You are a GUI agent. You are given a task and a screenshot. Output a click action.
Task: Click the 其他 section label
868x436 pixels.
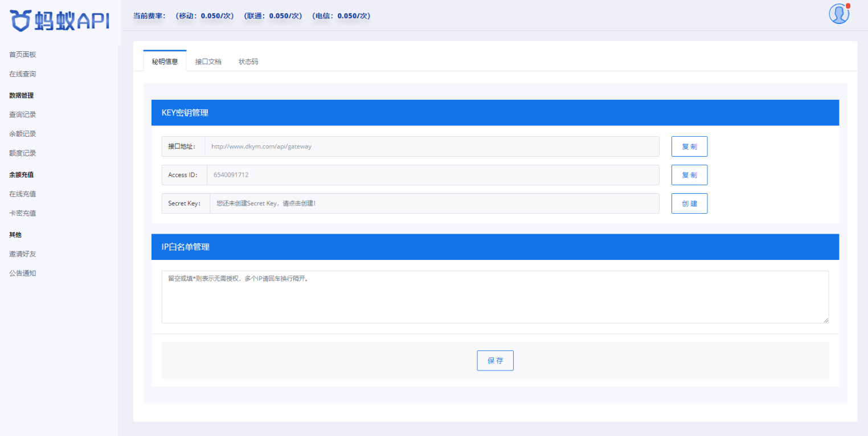click(15, 234)
